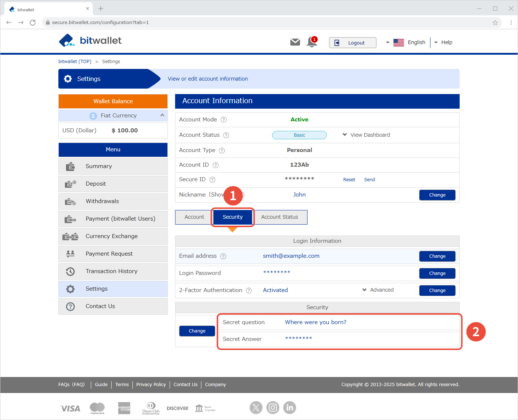Switch to the Account tab
This screenshot has height=420, width=518.
coord(194,217)
